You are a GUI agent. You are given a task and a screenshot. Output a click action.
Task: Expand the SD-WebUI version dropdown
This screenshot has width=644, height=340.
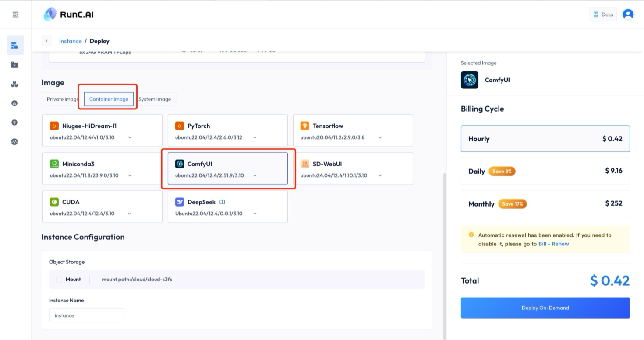coord(380,175)
